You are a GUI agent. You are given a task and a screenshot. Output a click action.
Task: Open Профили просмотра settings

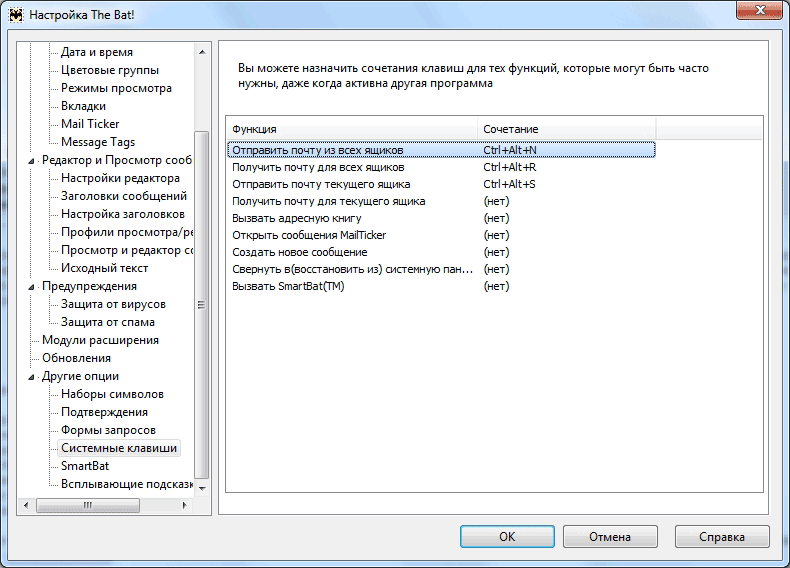[126, 232]
